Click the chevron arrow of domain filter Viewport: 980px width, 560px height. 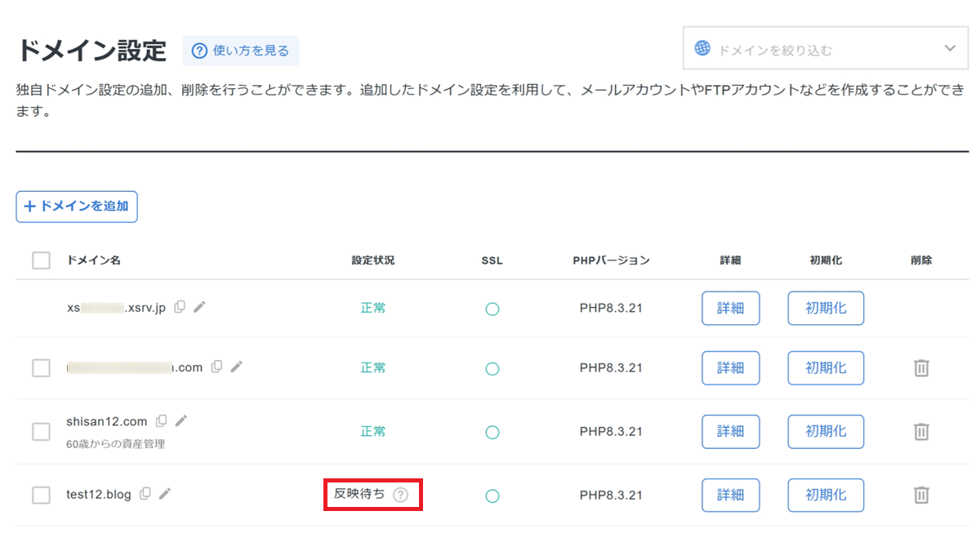tap(950, 49)
